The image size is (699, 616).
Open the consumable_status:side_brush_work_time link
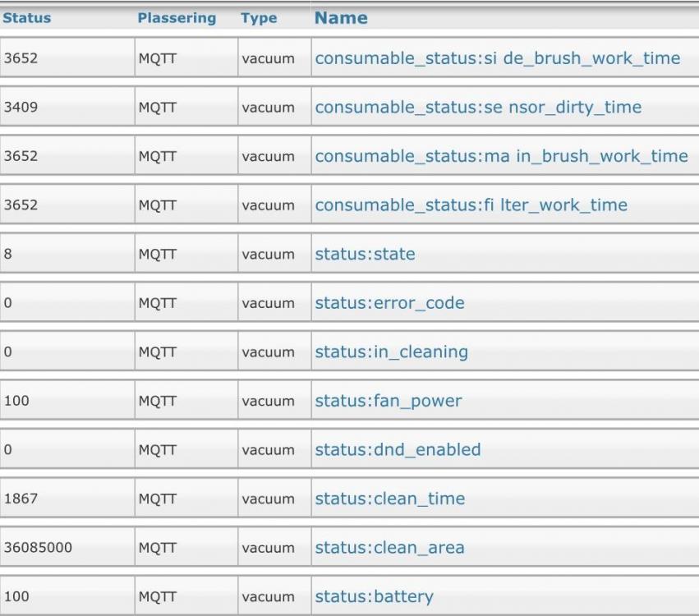(497, 58)
